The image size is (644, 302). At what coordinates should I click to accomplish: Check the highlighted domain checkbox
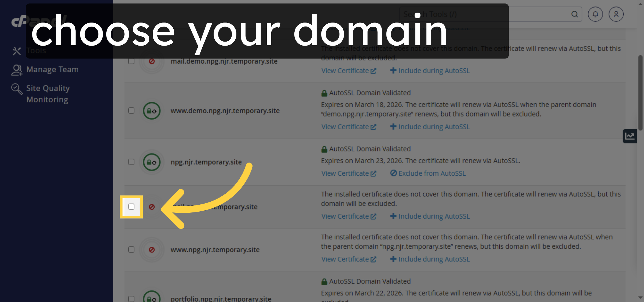pyautogui.click(x=131, y=207)
